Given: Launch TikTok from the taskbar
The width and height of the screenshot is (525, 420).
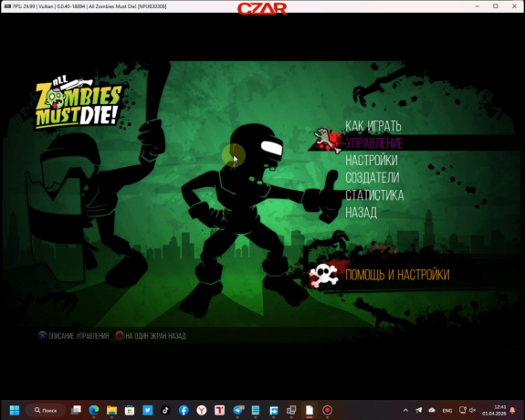Looking at the screenshot, I should pos(166,410).
